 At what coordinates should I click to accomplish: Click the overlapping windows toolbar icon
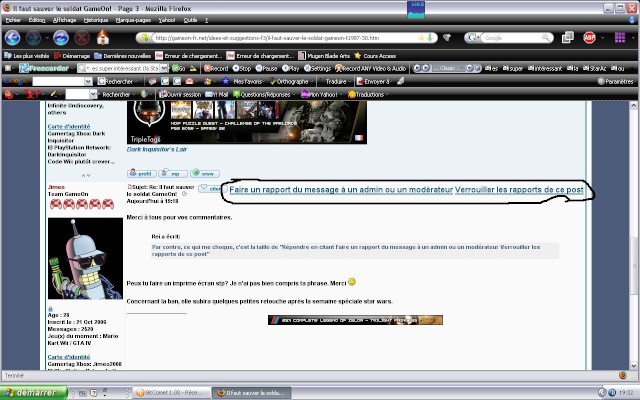pyautogui.click(x=567, y=38)
